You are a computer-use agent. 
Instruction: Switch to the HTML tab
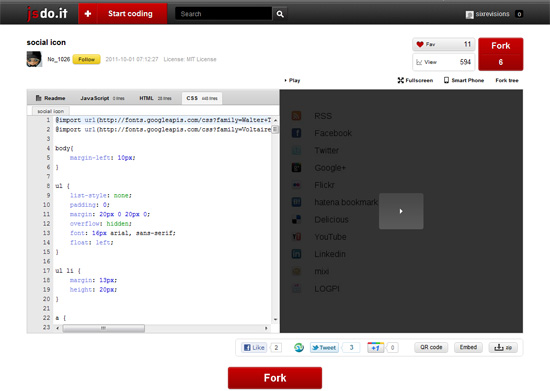(155, 98)
